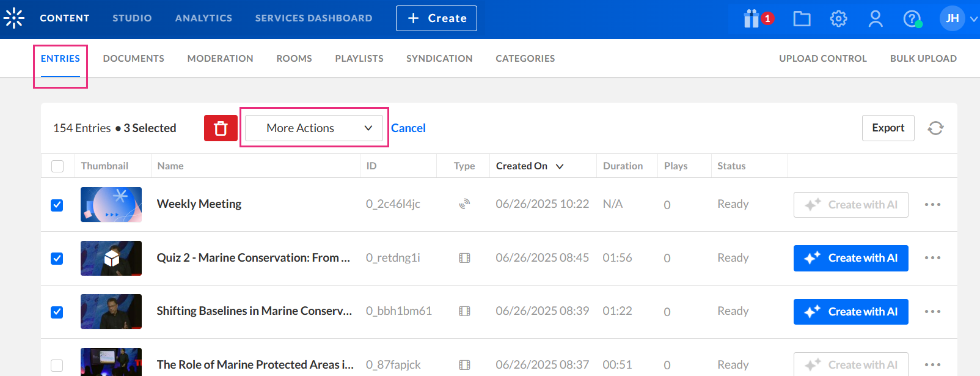Open three-dot menu for Marine Protected Areas entry
This screenshot has width=980, height=376.
932,365
